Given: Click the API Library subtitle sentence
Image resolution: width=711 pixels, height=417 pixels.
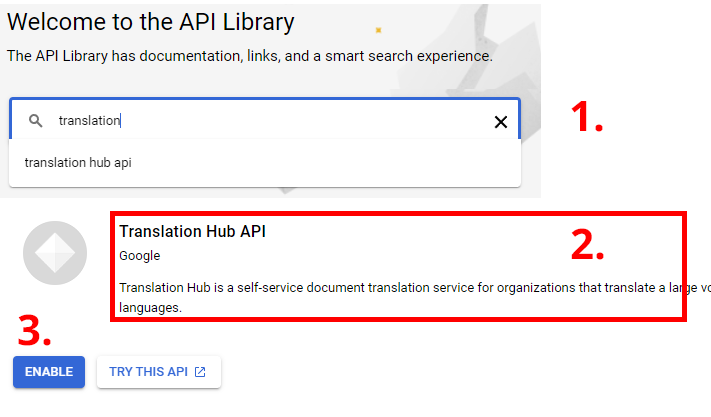Looking at the screenshot, I should pyautogui.click(x=249, y=56).
